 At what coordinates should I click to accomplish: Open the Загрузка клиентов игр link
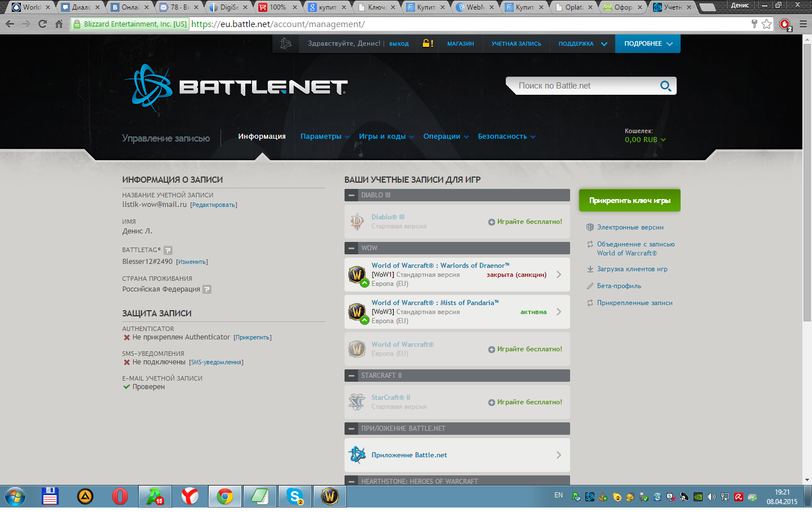(x=632, y=269)
